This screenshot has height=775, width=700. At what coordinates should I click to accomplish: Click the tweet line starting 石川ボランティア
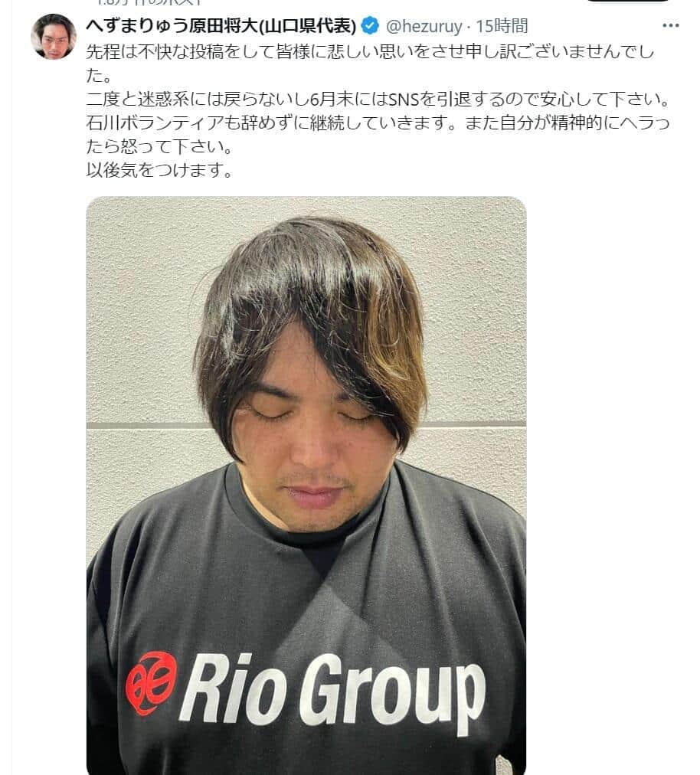coord(378,123)
